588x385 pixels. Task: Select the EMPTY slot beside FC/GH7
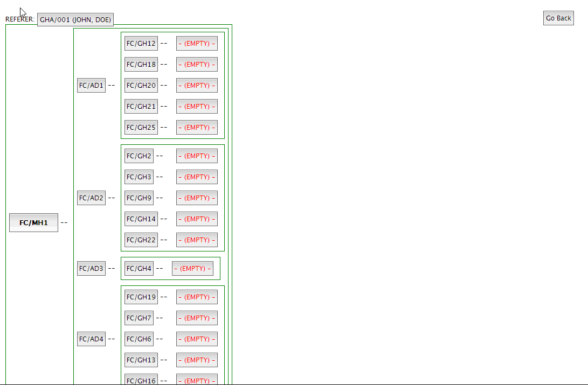(x=197, y=318)
